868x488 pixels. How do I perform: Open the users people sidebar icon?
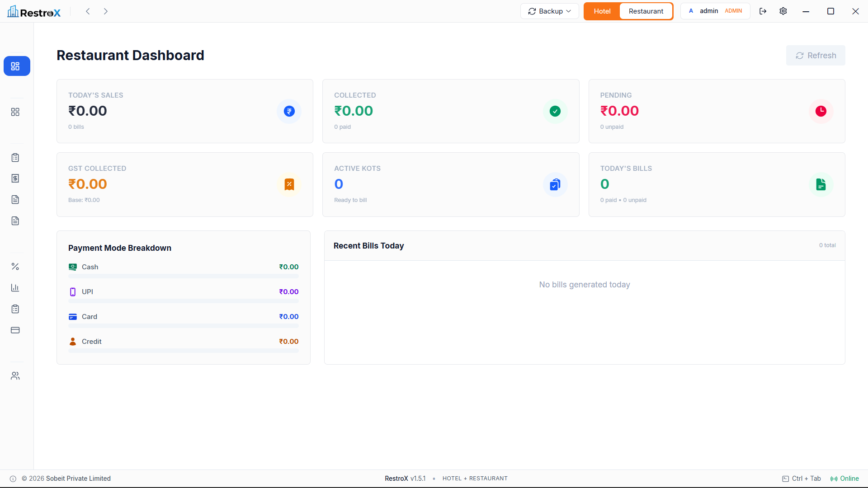[15, 376]
